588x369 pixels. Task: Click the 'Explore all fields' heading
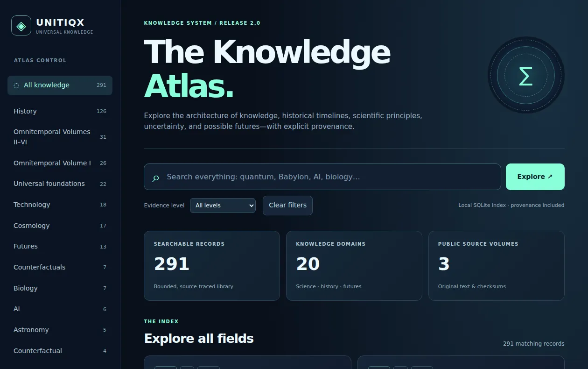coord(199,339)
